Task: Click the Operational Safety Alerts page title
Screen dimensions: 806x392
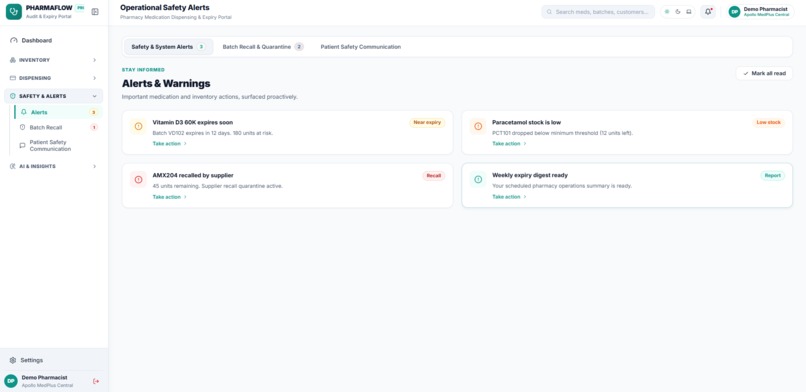Action: 164,8
